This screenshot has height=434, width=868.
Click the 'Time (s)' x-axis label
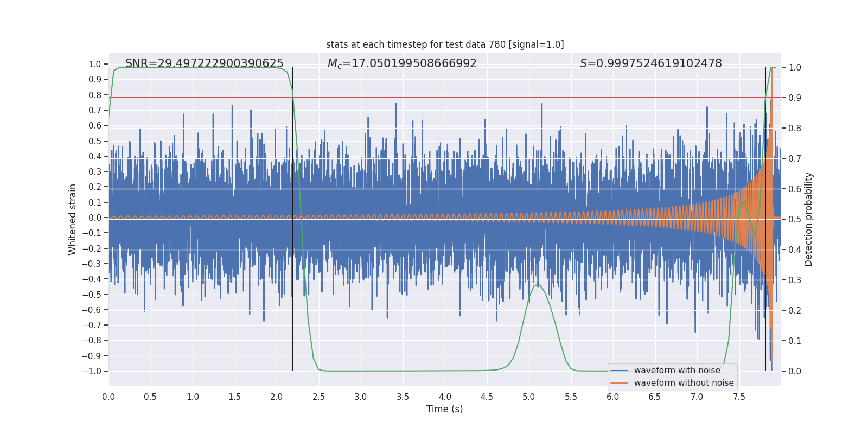click(x=444, y=409)
